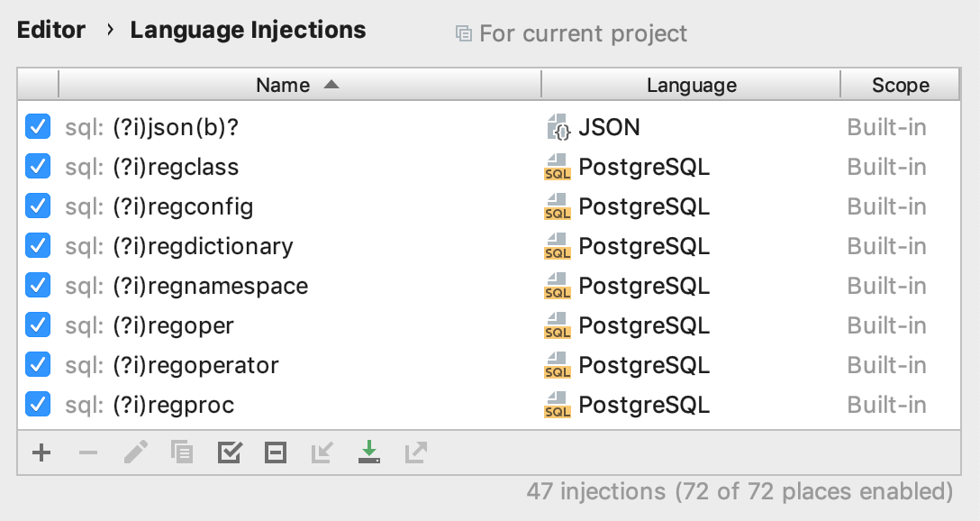
Task: Click the Language Injections breadcrumb
Action: [x=248, y=30]
